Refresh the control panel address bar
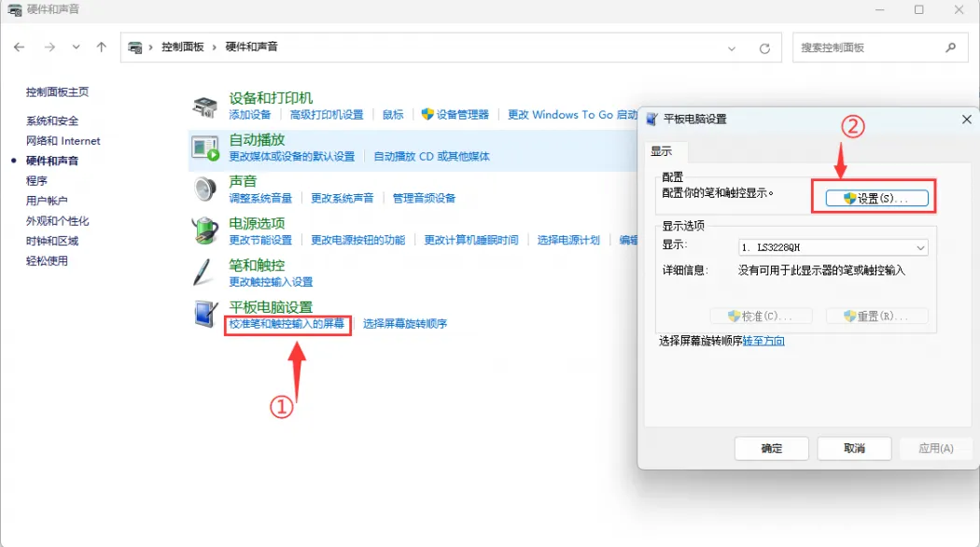 [765, 48]
